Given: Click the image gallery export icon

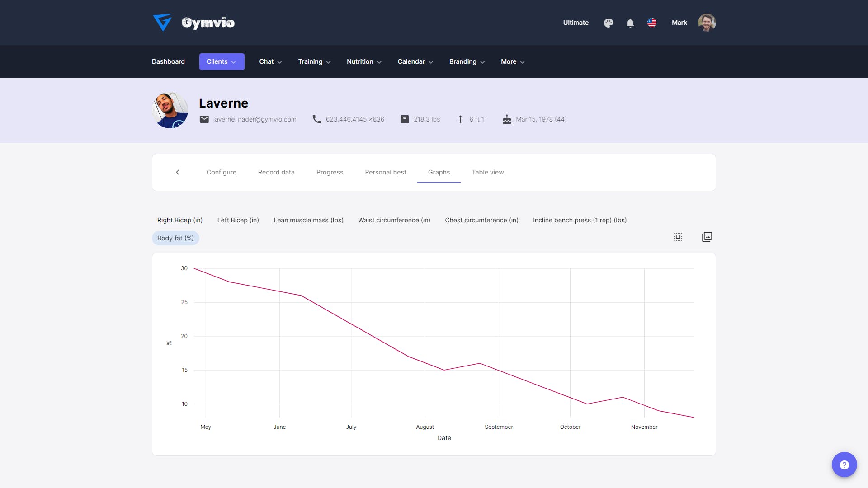Looking at the screenshot, I should pos(707,237).
